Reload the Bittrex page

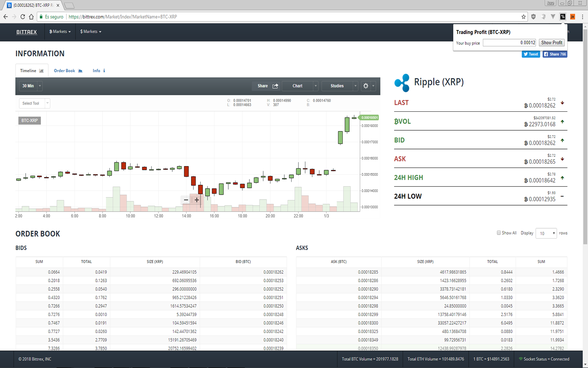[x=23, y=17]
